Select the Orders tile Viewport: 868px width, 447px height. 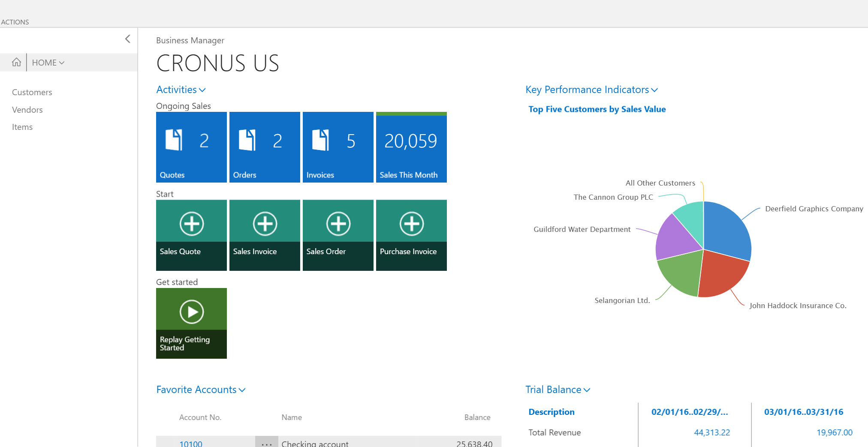pos(264,147)
